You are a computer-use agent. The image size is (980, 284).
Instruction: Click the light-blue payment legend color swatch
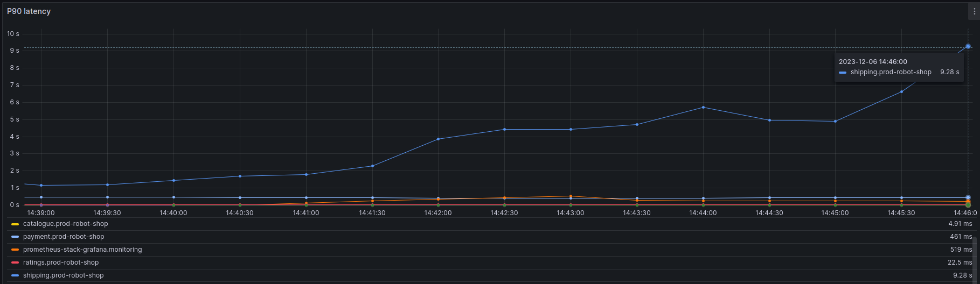(x=15, y=237)
